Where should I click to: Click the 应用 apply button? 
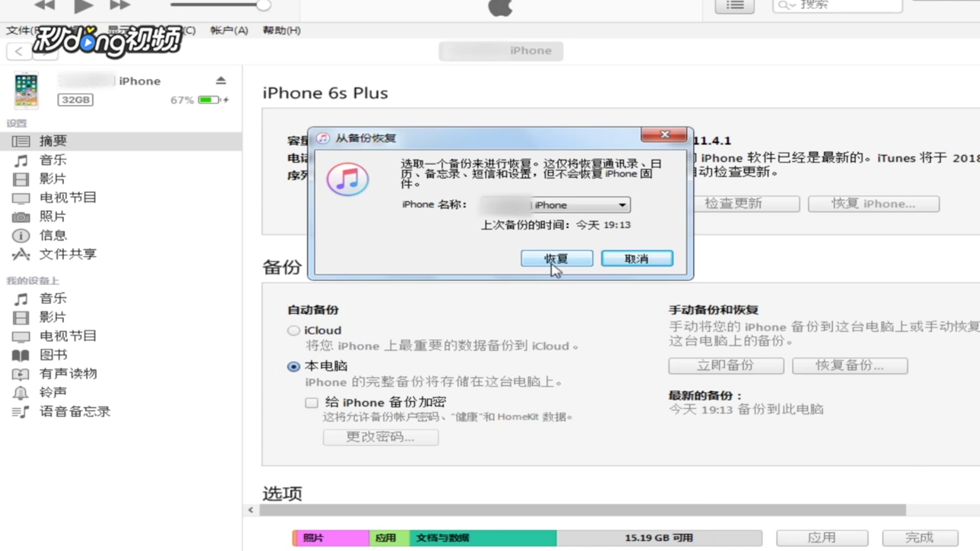822,538
